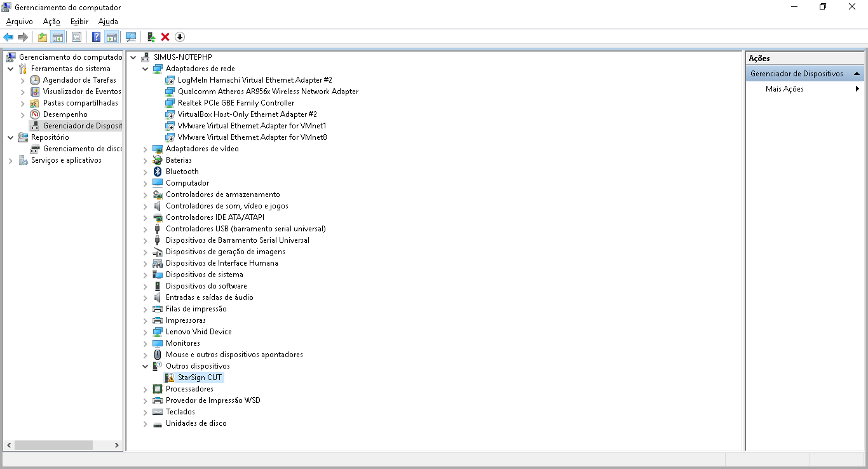The height and width of the screenshot is (469, 868).
Task: Click Dispositivos de geração de imagens icon
Action: point(158,252)
